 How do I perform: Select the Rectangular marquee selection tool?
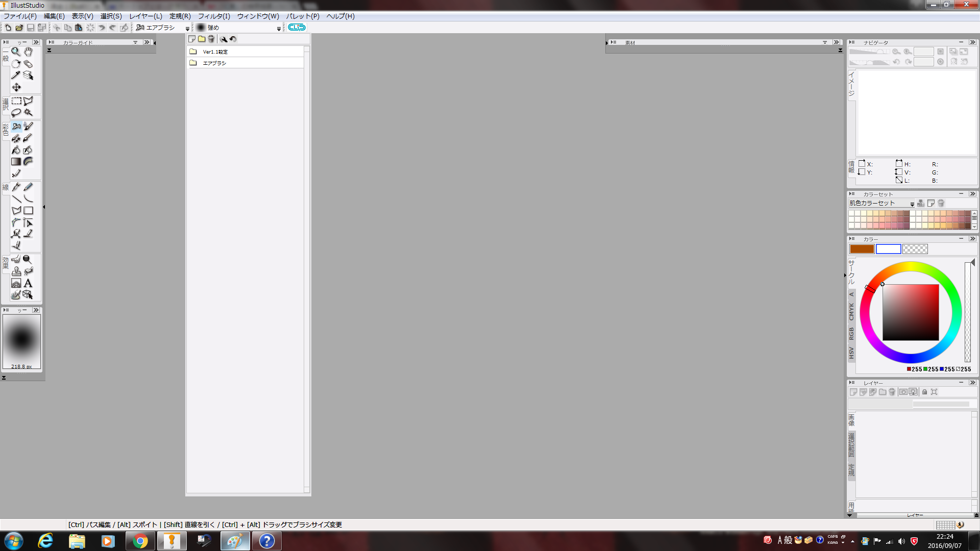[16, 101]
